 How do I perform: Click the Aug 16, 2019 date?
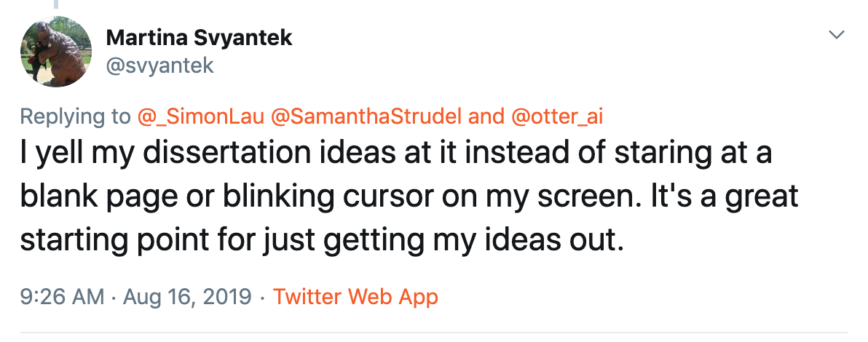pos(188,298)
